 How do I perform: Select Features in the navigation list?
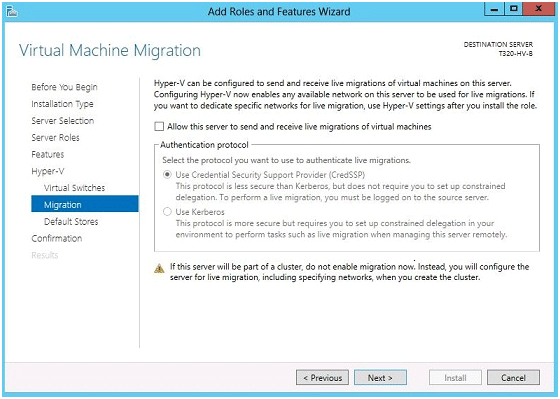(48, 154)
